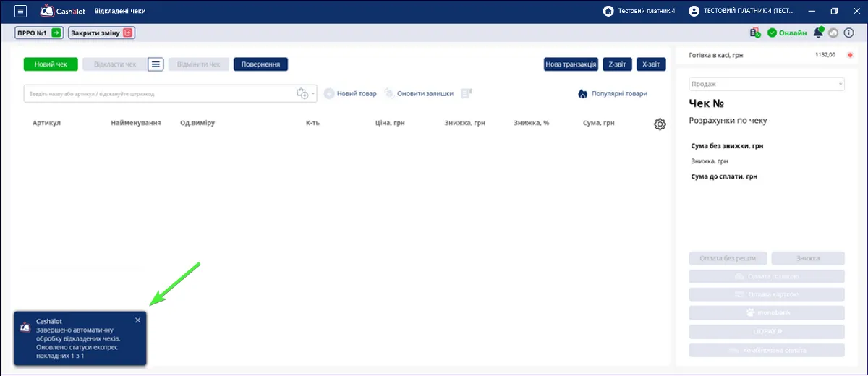The image size is (868, 376).
Task: Select the Тестовий платник 4 organization
Action: coord(639,11)
